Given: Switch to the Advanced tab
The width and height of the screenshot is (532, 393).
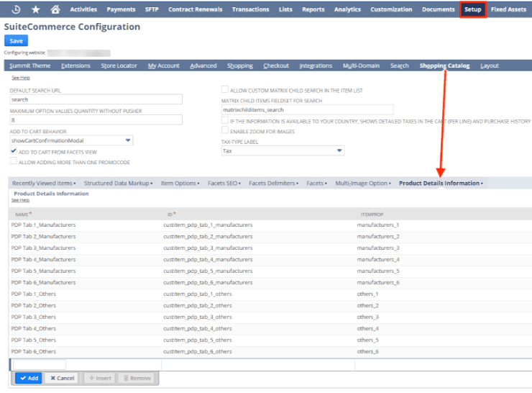Looking at the screenshot, I should coord(203,65).
